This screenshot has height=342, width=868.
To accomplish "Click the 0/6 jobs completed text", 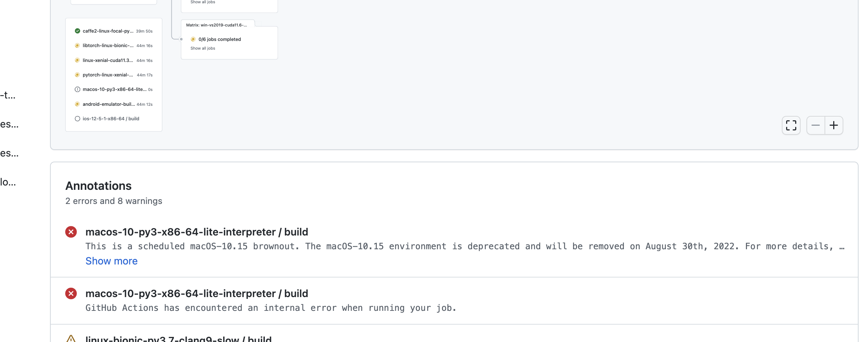I will tap(220, 39).
